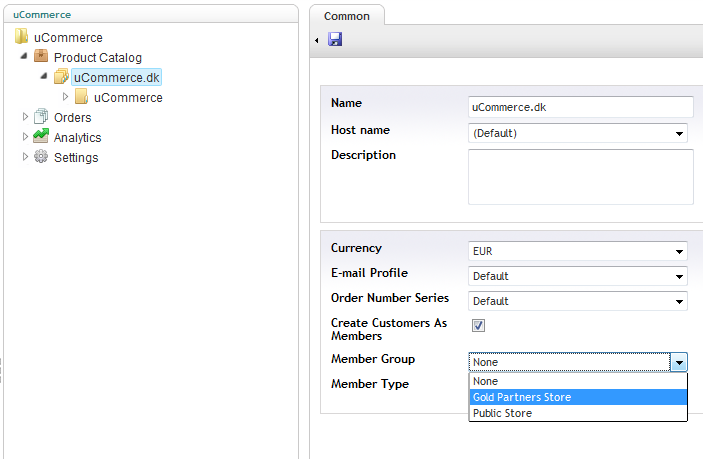Collapse the uCommerce.dk tree node
703x459 pixels.
coord(44,76)
